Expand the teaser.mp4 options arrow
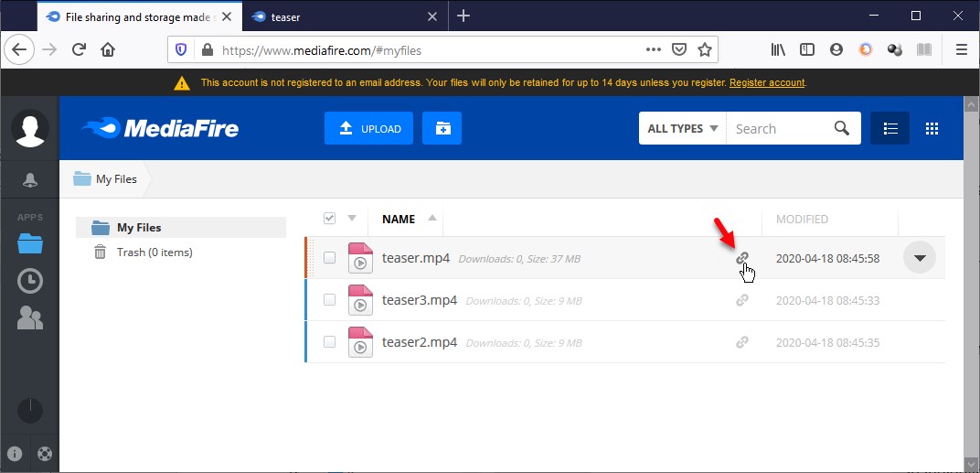The width and height of the screenshot is (980, 473). [920, 258]
